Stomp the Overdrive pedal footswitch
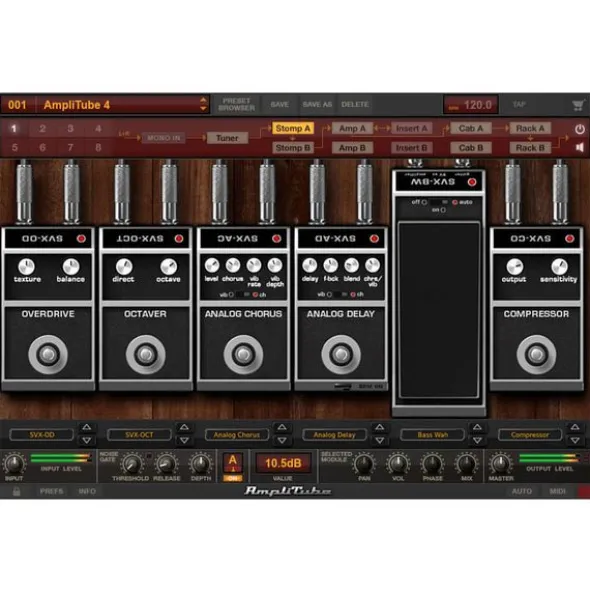 coord(48,354)
